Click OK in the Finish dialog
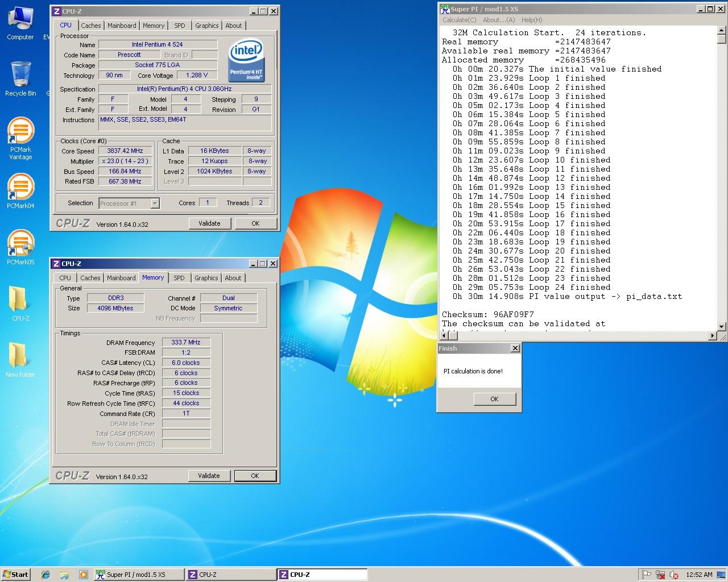Image resolution: width=728 pixels, height=582 pixels. point(494,399)
